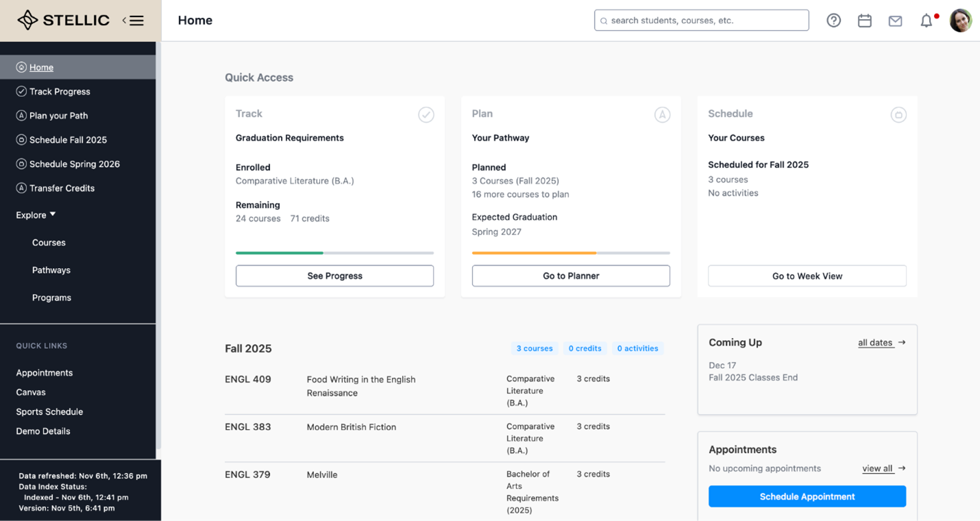Open the help question mark icon
Screen dimensions: 980x521
click(x=833, y=21)
